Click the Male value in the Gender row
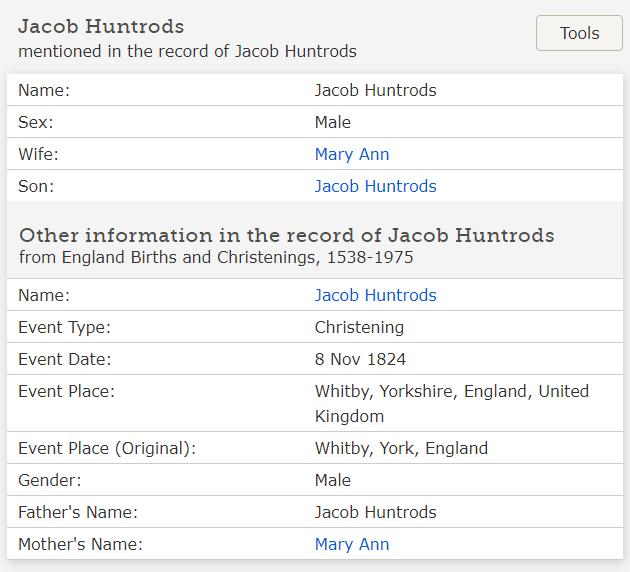 pyautogui.click(x=332, y=480)
